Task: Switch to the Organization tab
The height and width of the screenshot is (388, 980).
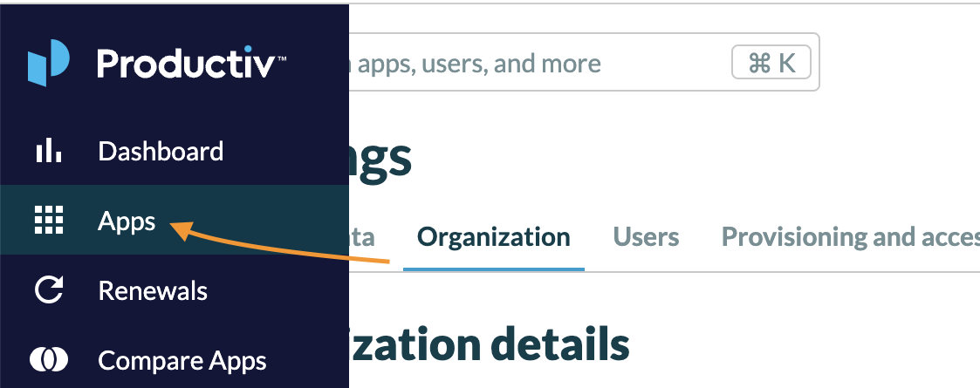Action: click(x=494, y=237)
